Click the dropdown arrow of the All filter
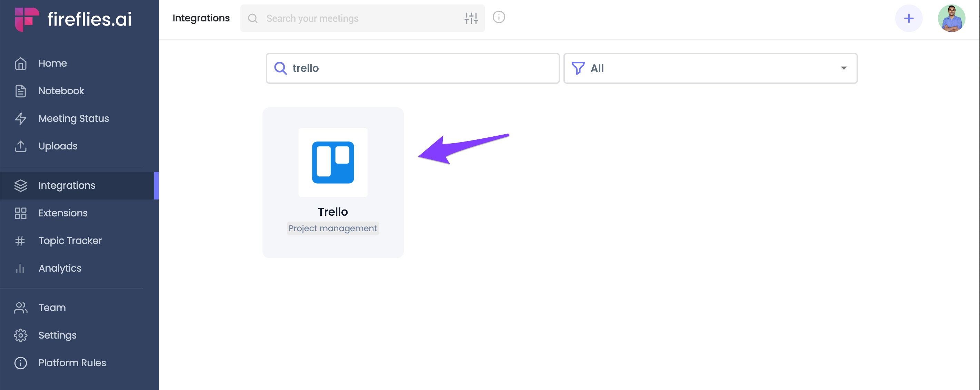 click(x=843, y=68)
